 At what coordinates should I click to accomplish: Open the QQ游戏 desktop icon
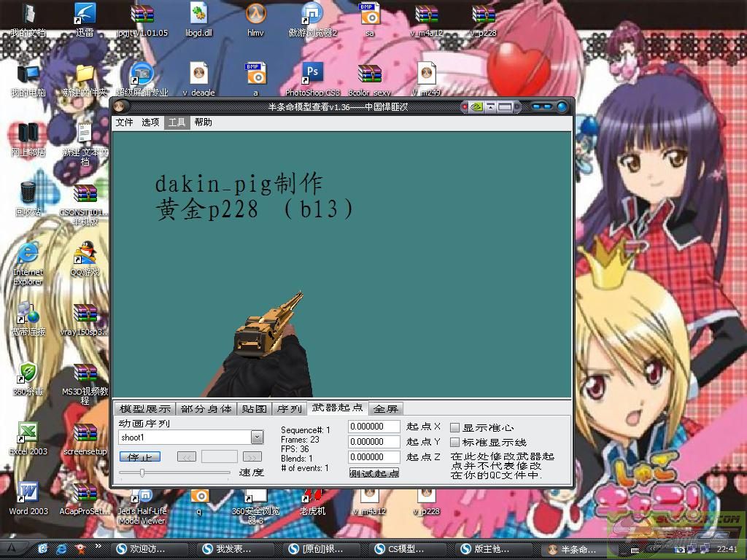click(x=86, y=254)
